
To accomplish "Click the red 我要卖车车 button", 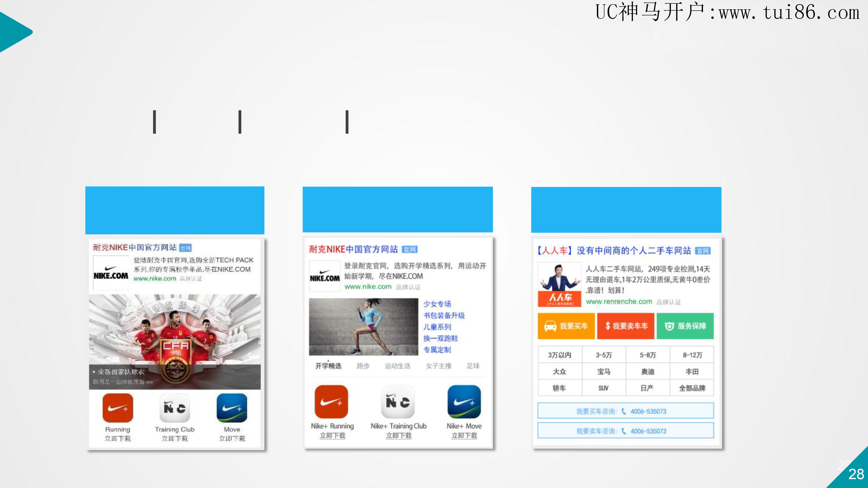I will click(x=626, y=326).
